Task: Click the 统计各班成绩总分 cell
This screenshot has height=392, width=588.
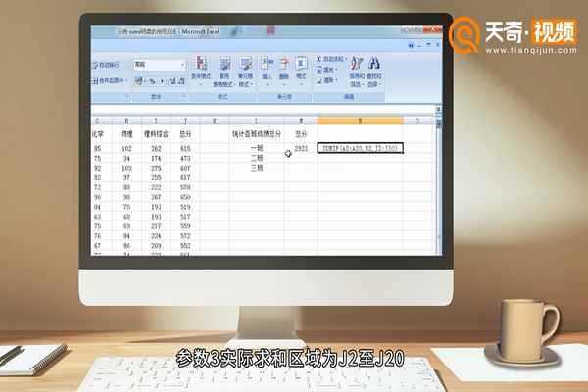Action: [257, 134]
